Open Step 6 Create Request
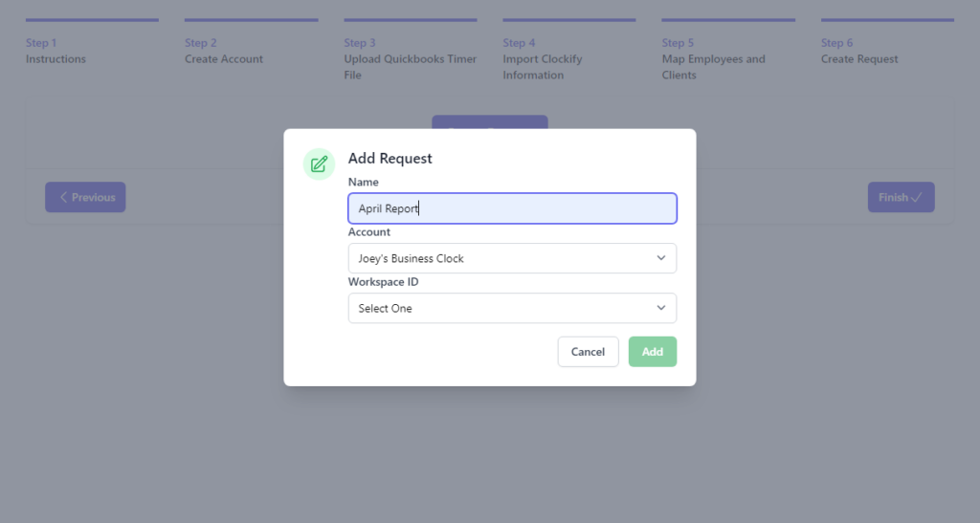Viewport: 980px width, 523px height. pyautogui.click(x=887, y=42)
